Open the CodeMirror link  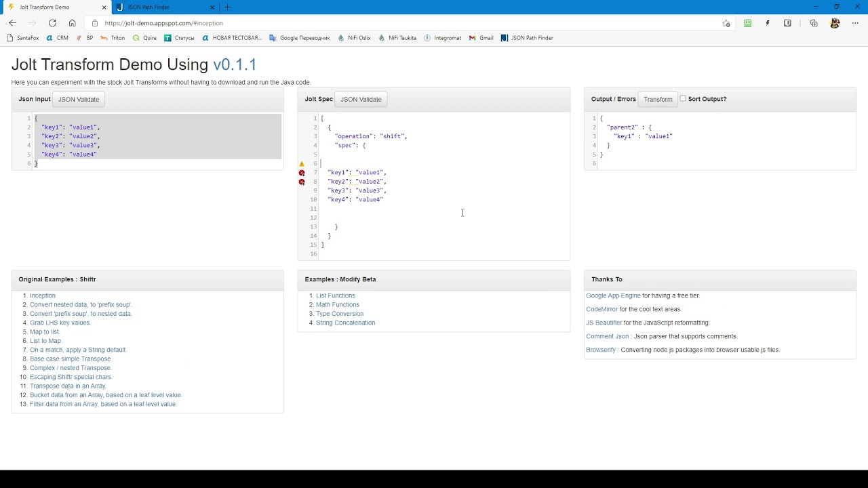[x=602, y=309]
